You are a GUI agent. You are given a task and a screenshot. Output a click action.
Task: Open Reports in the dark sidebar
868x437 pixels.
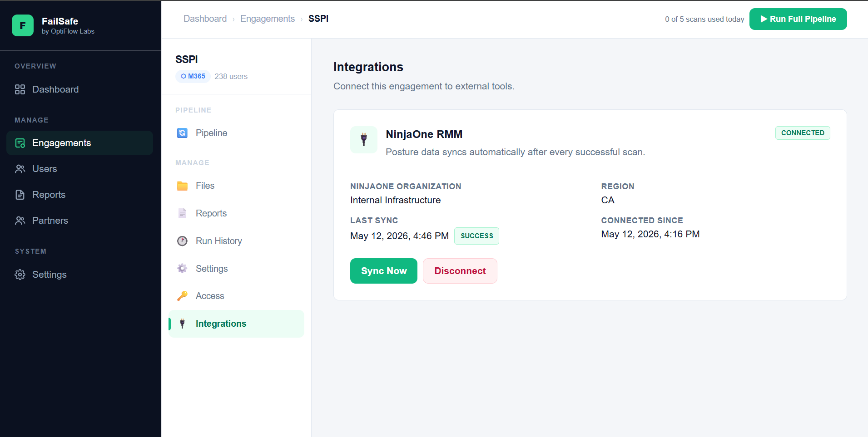pyautogui.click(x=80, y=195)
